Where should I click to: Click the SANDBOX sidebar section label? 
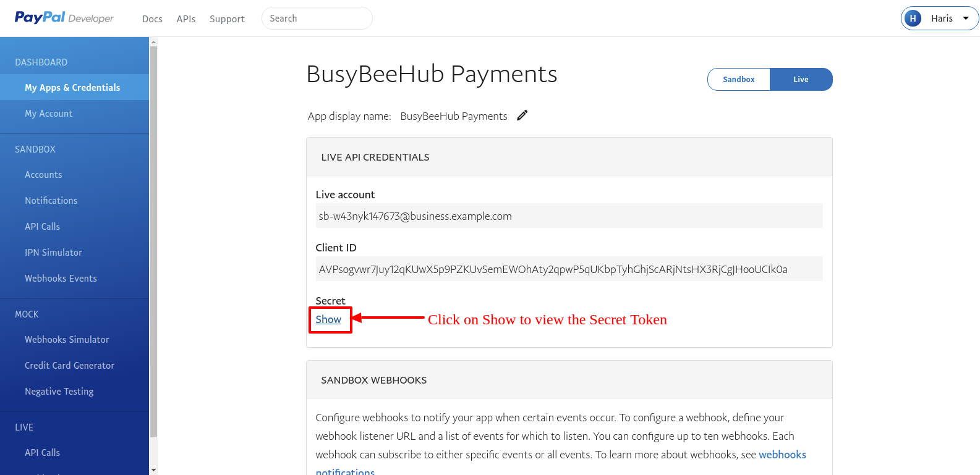(x=35, y=149)
